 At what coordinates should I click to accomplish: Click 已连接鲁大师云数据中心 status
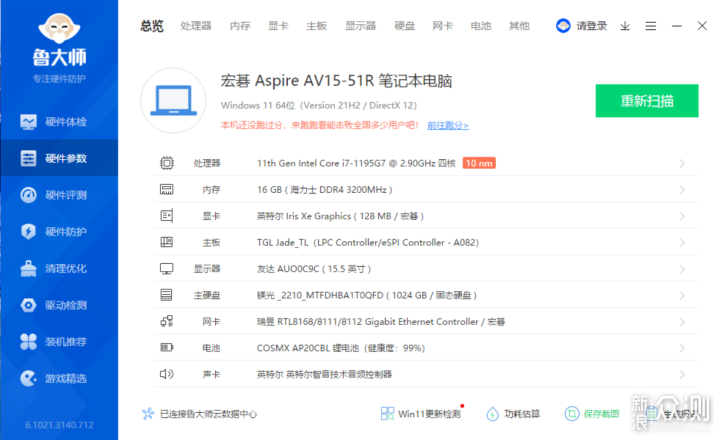click(200, 414)
